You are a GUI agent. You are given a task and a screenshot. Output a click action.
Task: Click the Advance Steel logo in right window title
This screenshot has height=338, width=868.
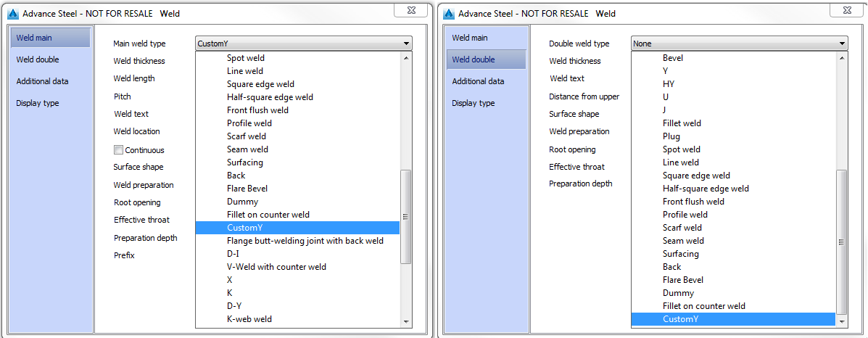[449, 13]
